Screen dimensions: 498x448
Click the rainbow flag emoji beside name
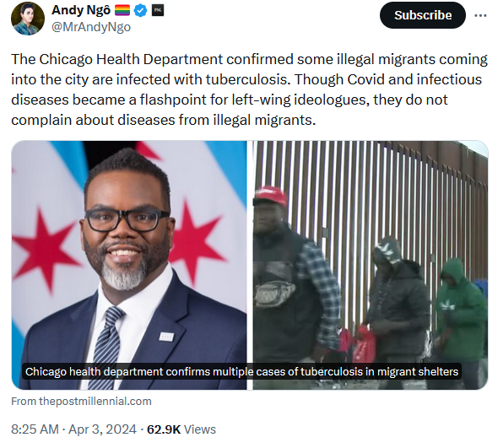(122, 10)
